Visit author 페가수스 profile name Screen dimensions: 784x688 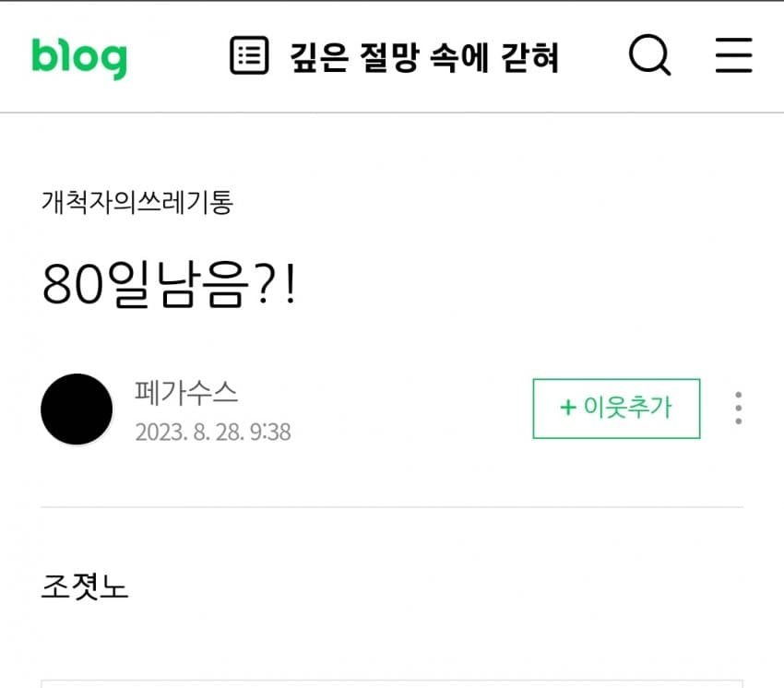[x=186, y=393]
